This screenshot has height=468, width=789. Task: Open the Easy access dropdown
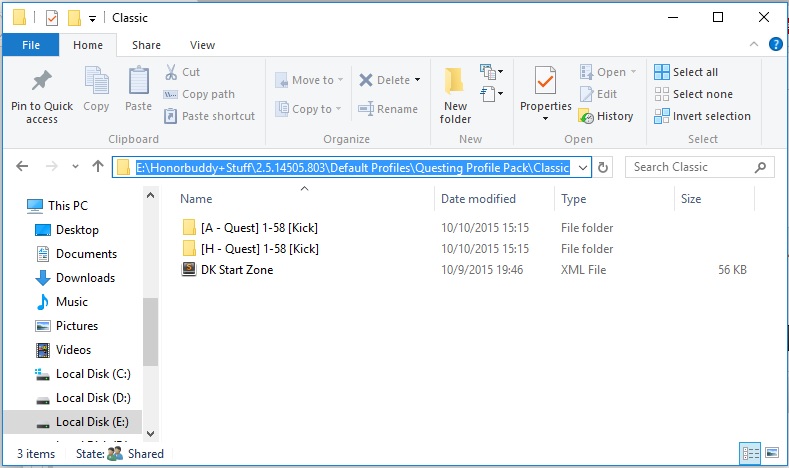click(x=492, y=94)
